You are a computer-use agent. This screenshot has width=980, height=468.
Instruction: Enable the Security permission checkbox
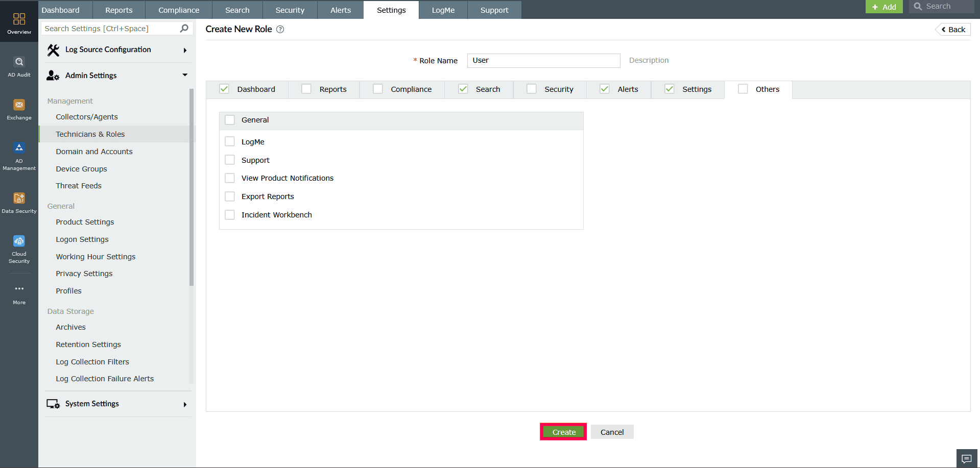(531, 88)
